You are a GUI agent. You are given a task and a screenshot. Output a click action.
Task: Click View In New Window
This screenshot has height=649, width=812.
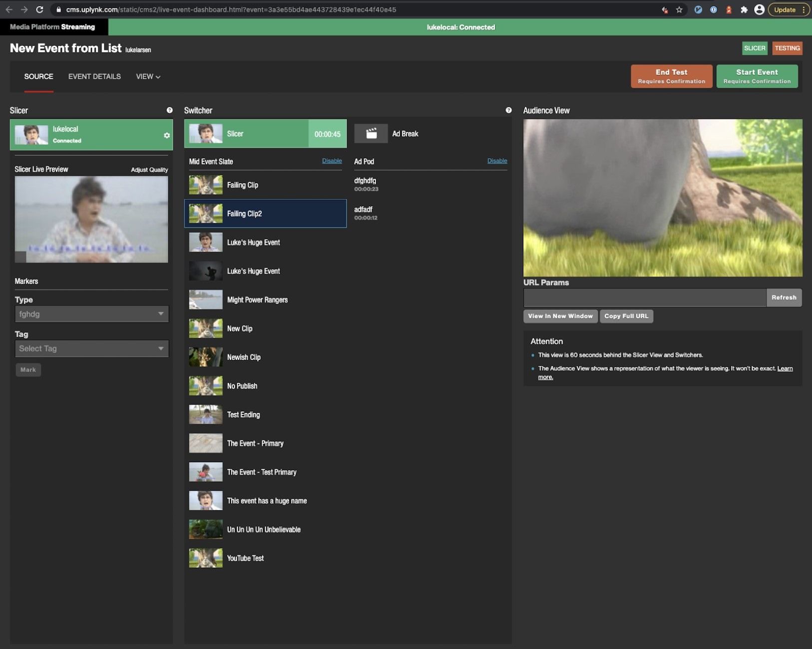[x=560, y=316]
